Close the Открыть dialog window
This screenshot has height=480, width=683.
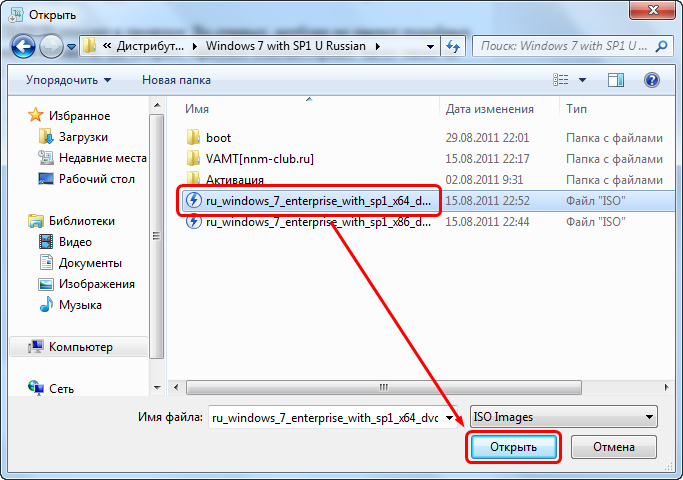coord(652,9)
